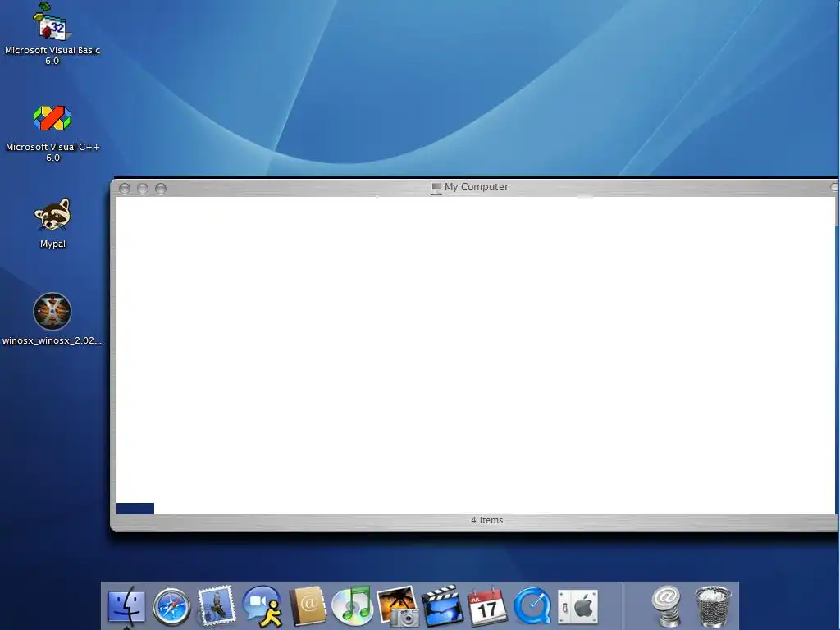Click the 4 items status text
Image resolution: width=840 pixels, height=630 pixels.
tap(487, 520)
